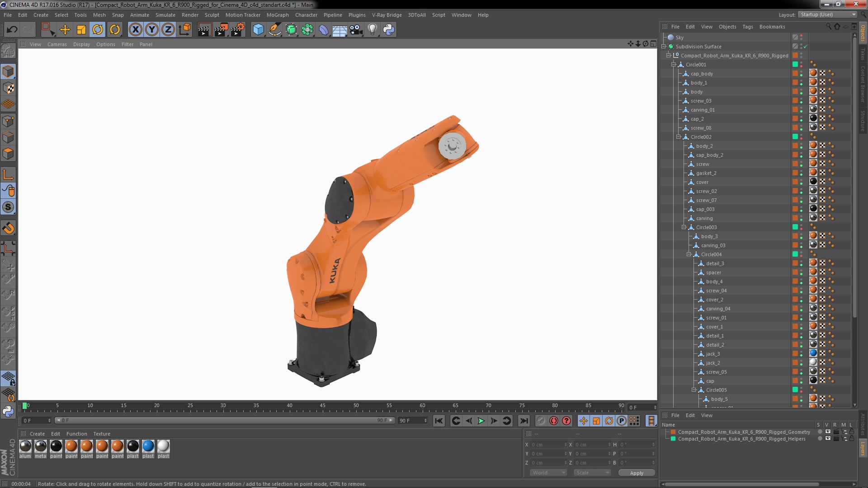868x488 pixels.
Task: Play the animation forward
Action: 481,421
